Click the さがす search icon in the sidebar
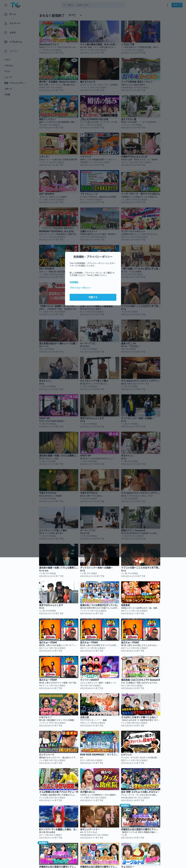186x868 pixels. click(x=6, y=33)
